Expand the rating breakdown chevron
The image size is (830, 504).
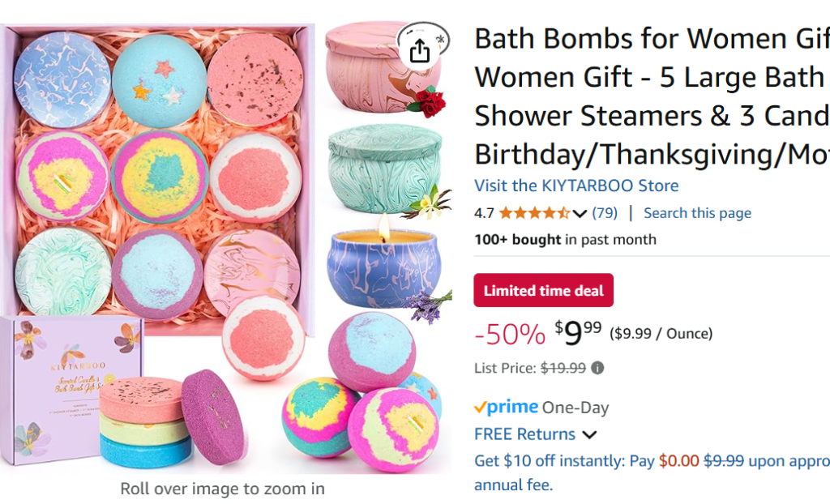coord(580,214)
